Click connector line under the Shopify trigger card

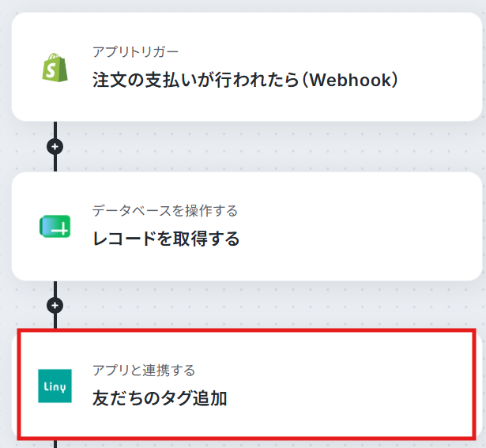(55, 130)
